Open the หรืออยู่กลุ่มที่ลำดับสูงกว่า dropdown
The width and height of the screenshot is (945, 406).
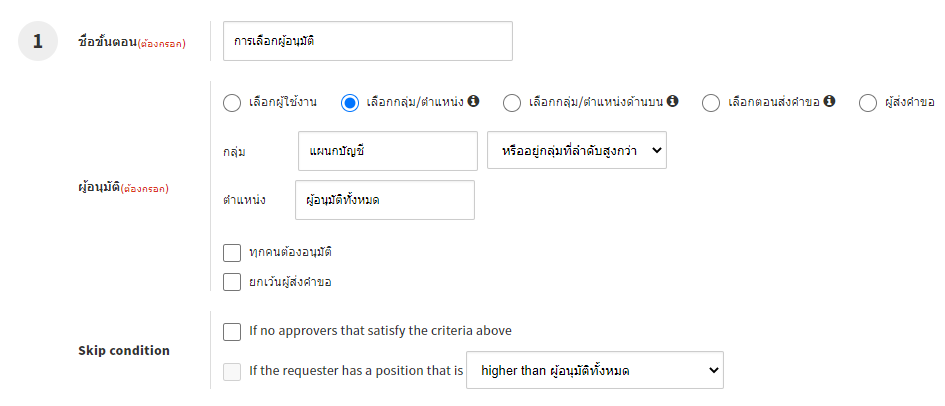click(x=577, y=150)
